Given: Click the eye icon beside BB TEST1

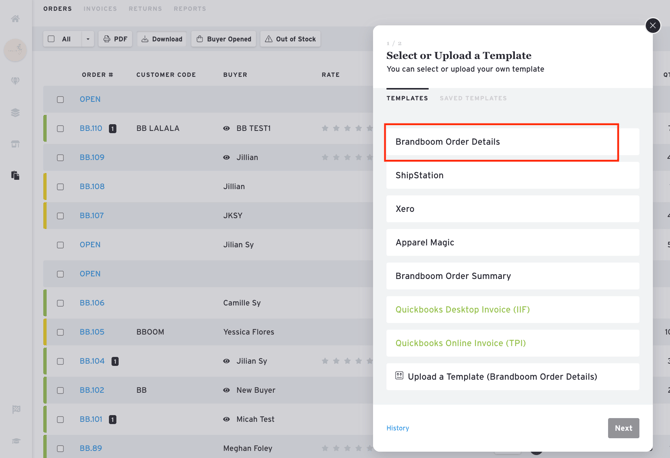Looking at the screenshot, I should [226, 129].
